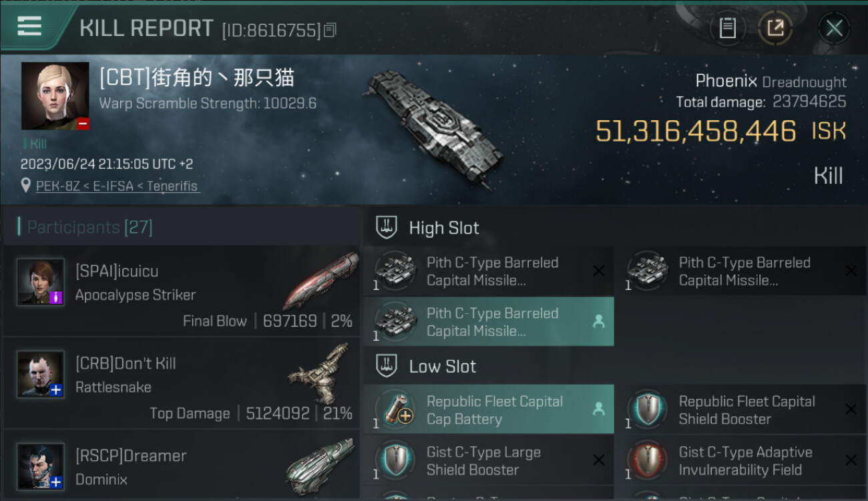868x501 pixels.
Task: Select the Apocalypse Striker participant row
Action: tap(182, 291)
